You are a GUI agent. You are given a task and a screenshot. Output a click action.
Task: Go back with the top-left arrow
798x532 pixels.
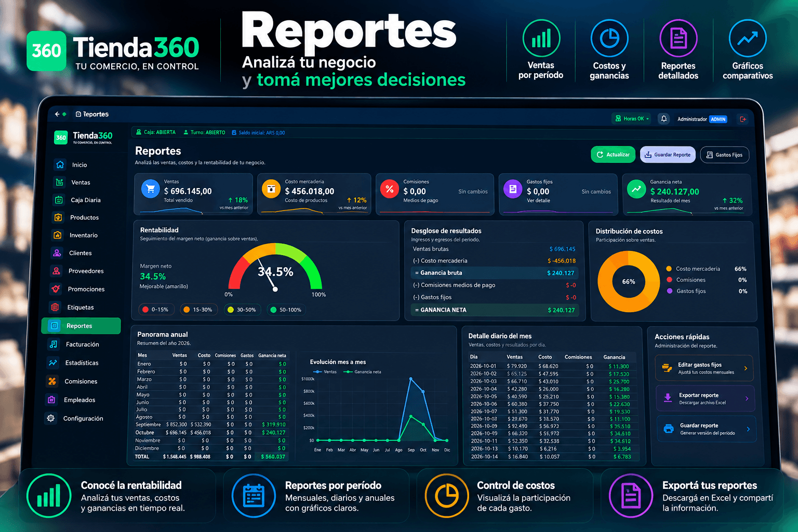[57, 114]
